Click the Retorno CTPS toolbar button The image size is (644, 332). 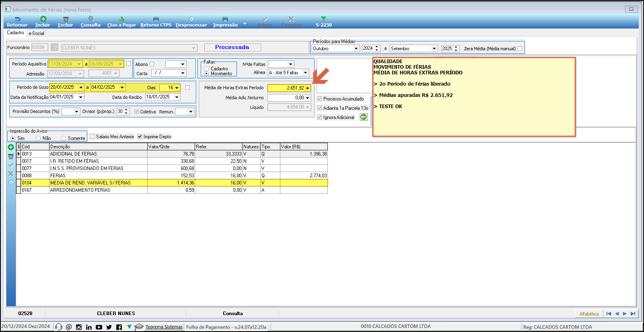[x=156, y=22]
